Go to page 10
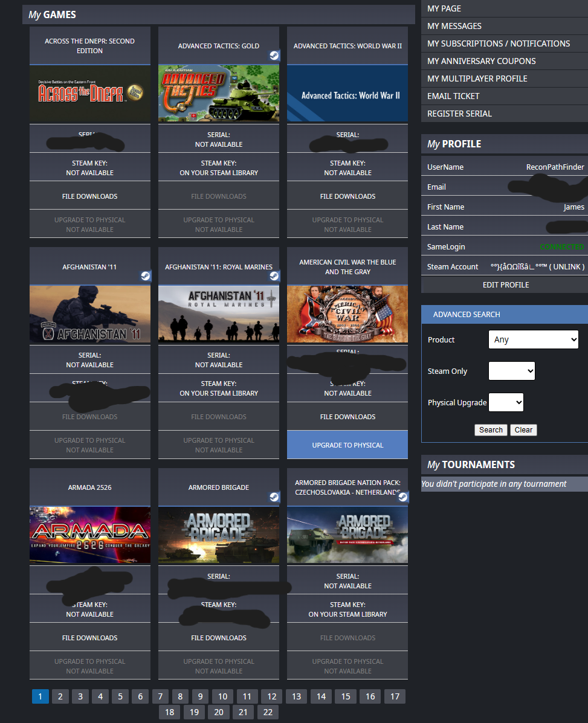Screen dimensions: 588x723 [223, 696]
